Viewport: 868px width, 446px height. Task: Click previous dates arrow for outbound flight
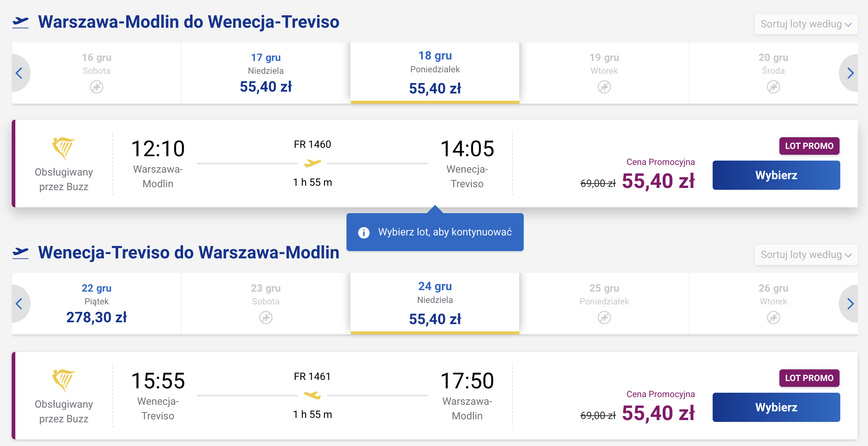point(20,73)
